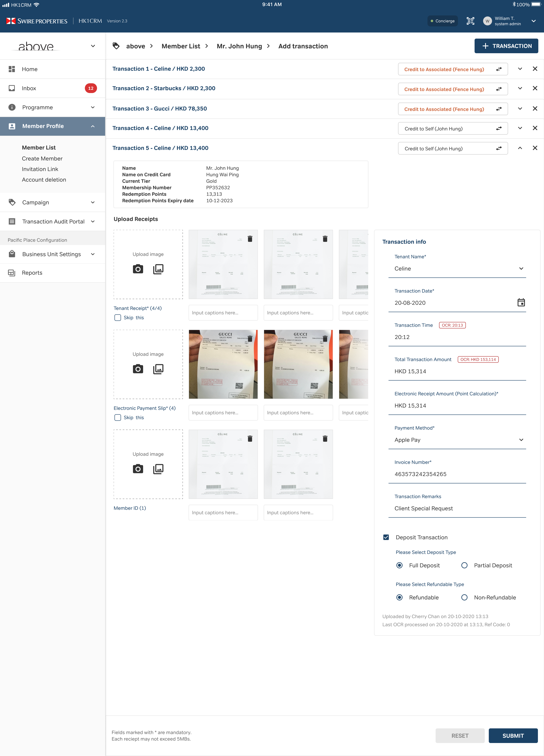Collapse the Member Profile sidebar section

(93, 126)
